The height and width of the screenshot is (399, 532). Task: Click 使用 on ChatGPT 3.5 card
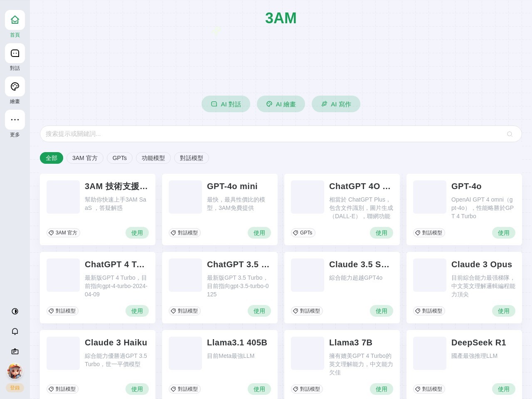(x=259, y=311)
